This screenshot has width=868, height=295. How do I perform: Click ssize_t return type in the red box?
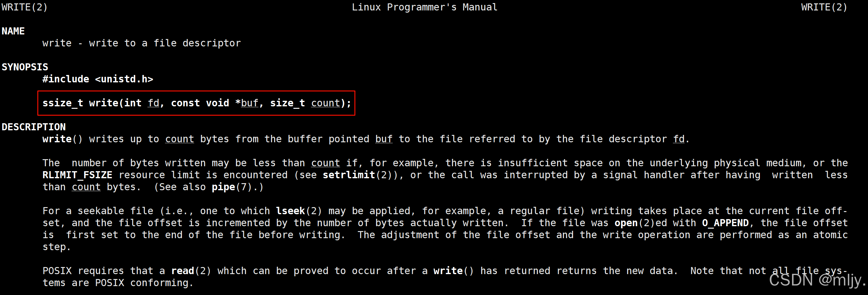coord(63,103)
